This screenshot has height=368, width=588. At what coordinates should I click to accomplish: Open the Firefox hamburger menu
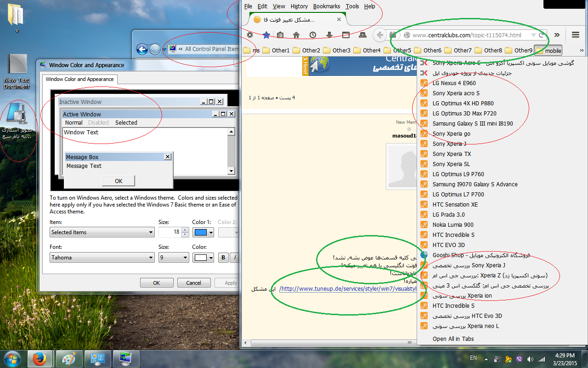[x=575, y=35]
